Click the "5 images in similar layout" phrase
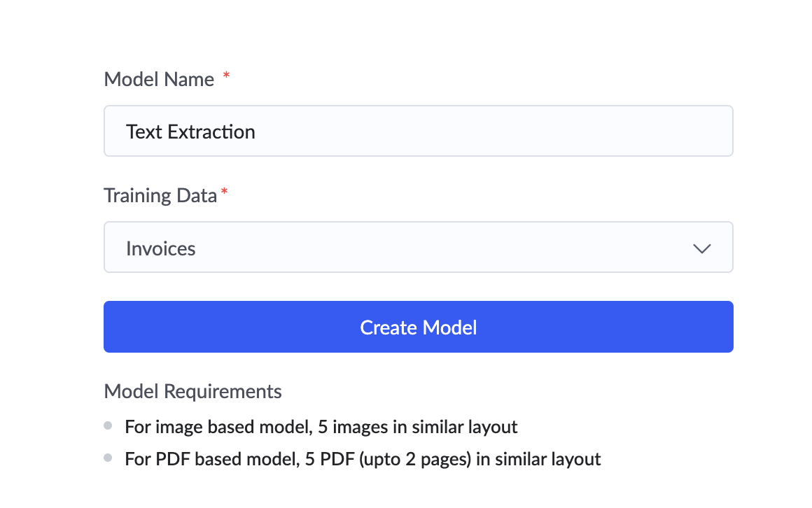 pos(417,426)
